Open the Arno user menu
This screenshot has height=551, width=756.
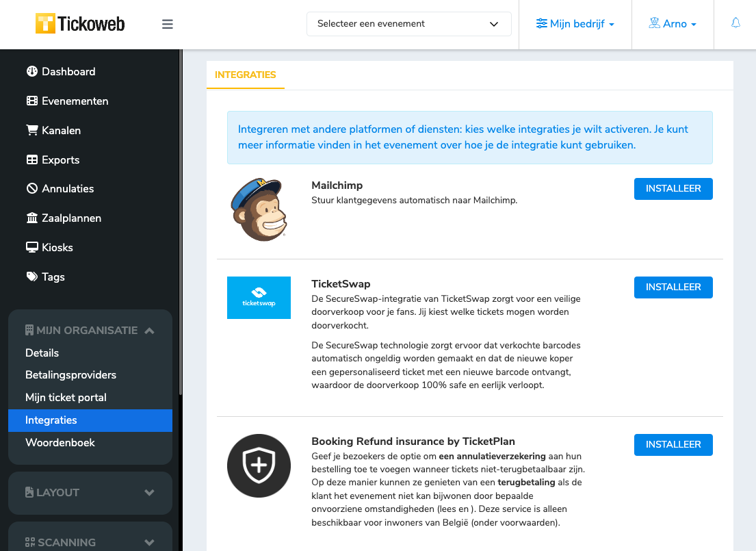click(673, 24)
